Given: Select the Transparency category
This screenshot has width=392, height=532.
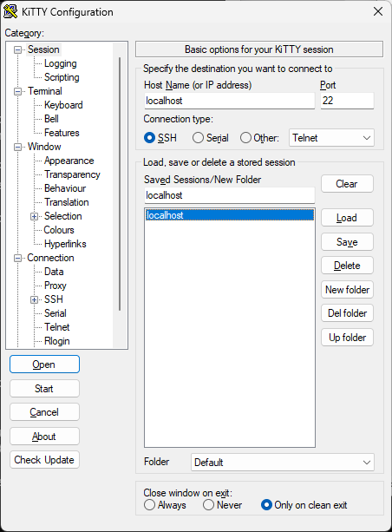Looking at the screenshot, I should [72, 174].
